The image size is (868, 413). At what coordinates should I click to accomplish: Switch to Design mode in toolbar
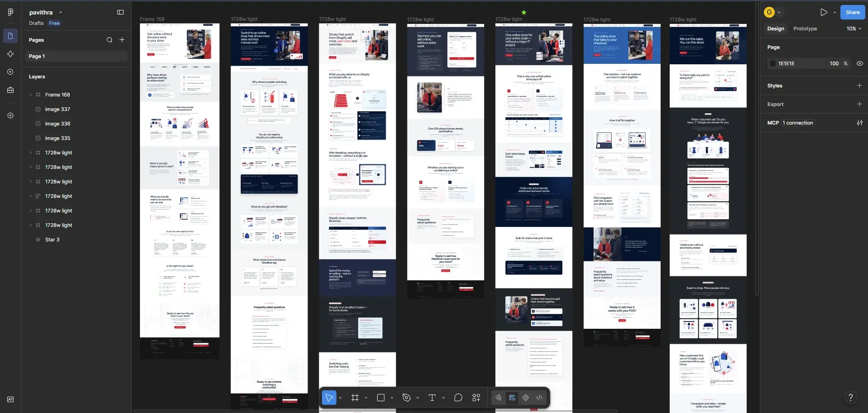click(x=512, y=398)
